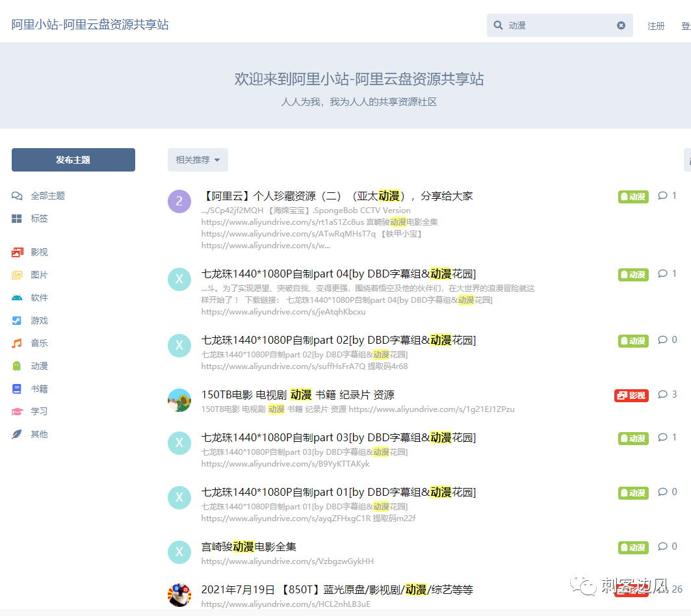Image resolution: width=691 pixels, height=616 pixels.
Task: Click reply count icon on 150TB电影 post
Action: tap(663, 394)
